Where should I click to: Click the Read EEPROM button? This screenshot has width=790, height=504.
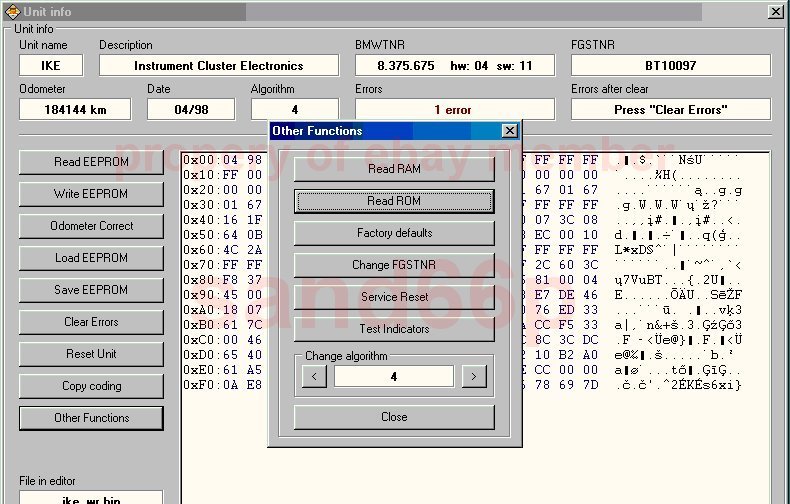91,162
